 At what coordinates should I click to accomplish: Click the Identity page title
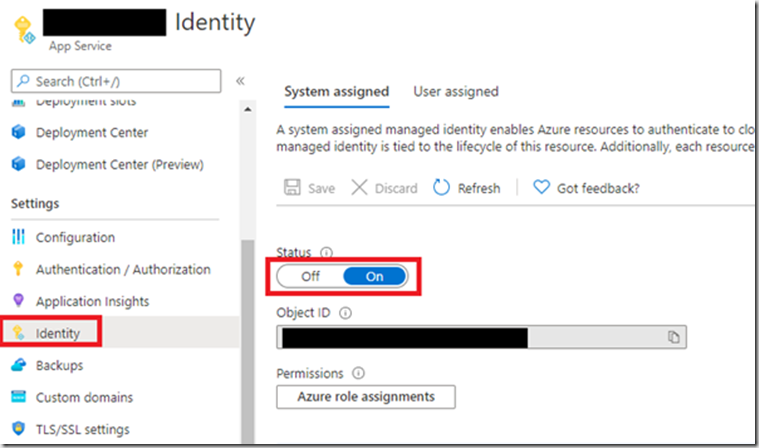pos(215,22)
